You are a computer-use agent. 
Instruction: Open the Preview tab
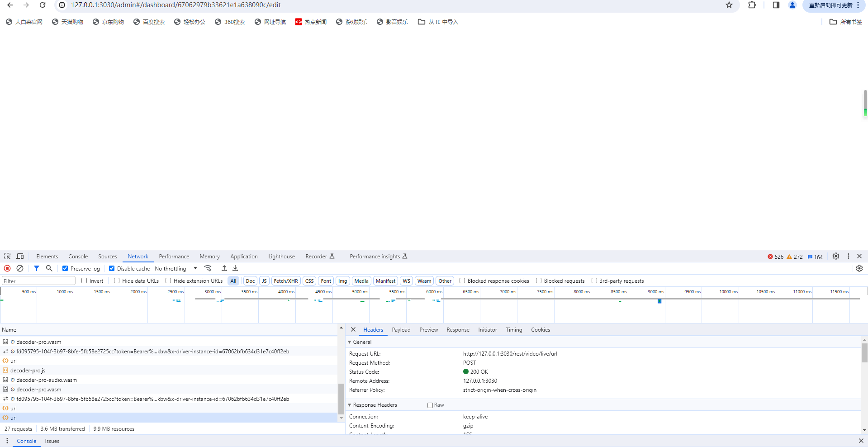[x=428, y=329]
